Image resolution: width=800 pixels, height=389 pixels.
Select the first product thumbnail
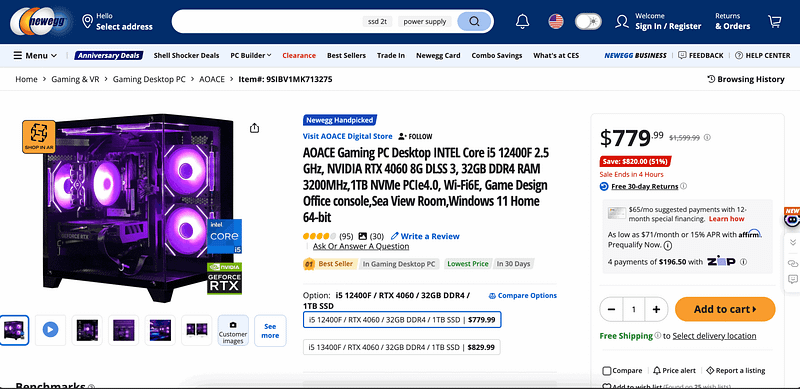(x=14, y=330)
